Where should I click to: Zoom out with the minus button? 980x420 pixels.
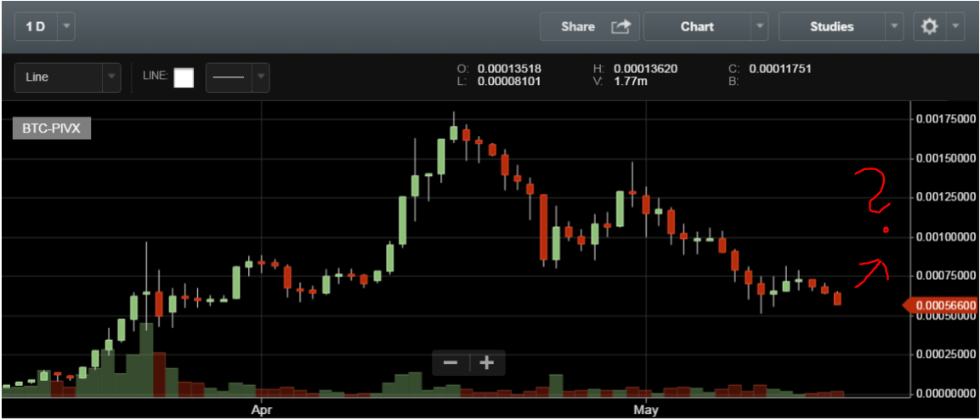click(x=450, y=363)
